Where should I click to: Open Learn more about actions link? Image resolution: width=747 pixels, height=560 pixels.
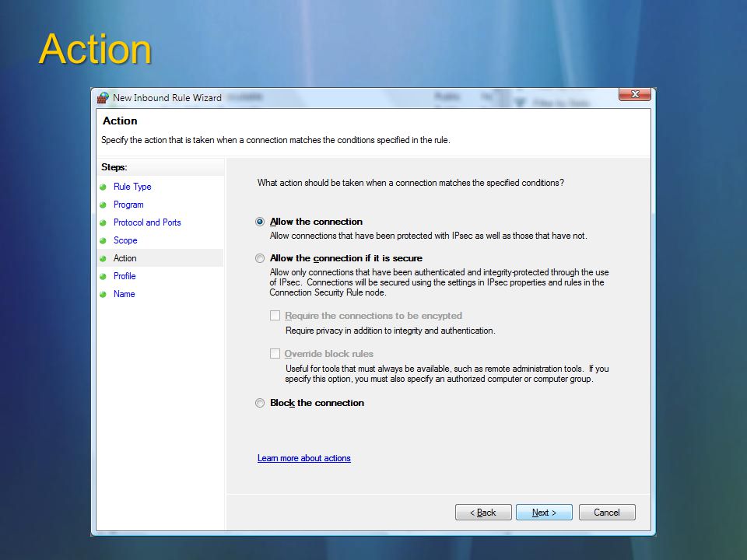(x=304, y=458)
